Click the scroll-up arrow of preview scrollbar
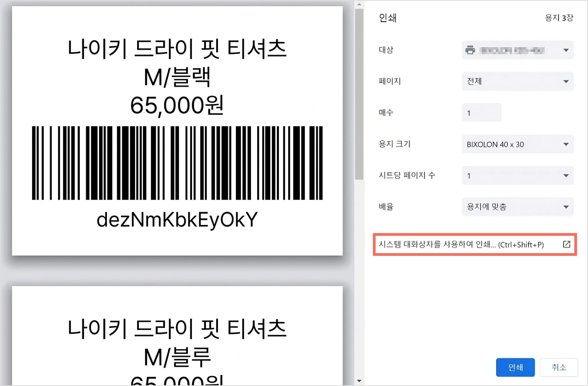588x386 pixels. click(359, 4)
